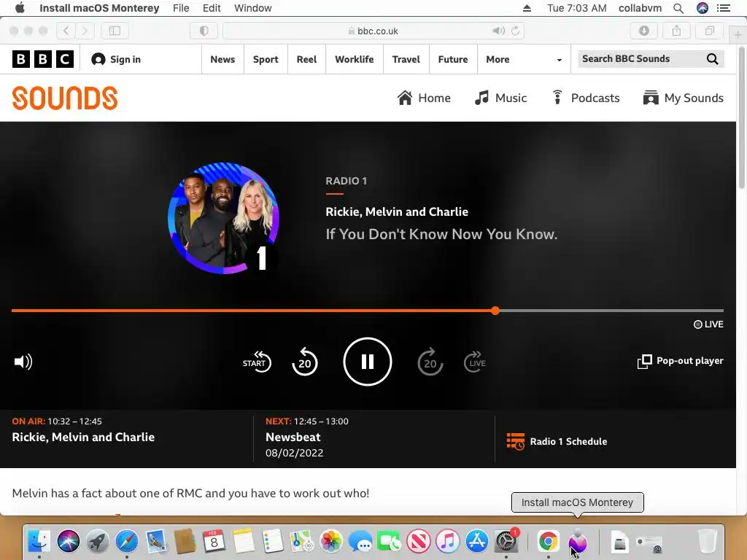Open a new Safari tab

tap(738, 35)
